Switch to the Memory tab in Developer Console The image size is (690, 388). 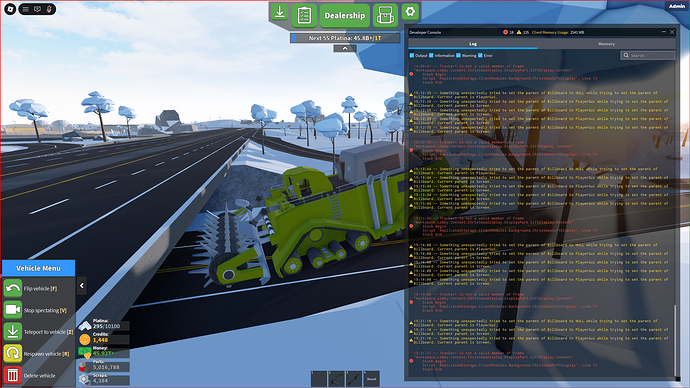(x=606, y=44)
